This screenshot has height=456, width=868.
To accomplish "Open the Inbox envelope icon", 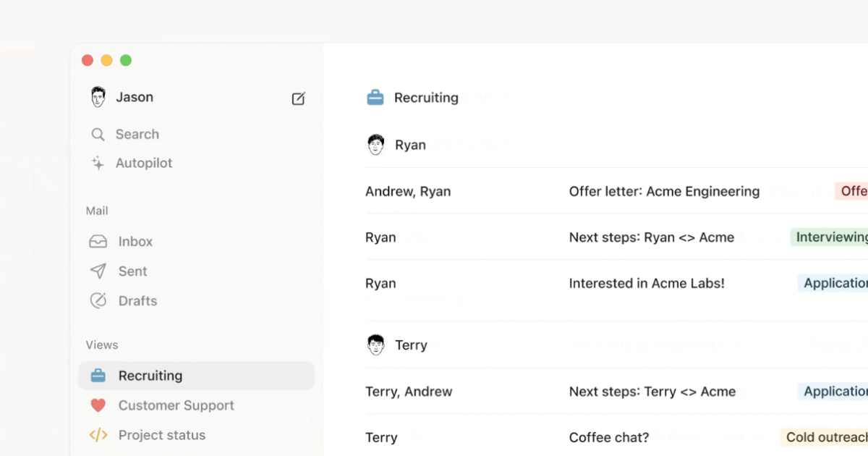I will (97, 241).
